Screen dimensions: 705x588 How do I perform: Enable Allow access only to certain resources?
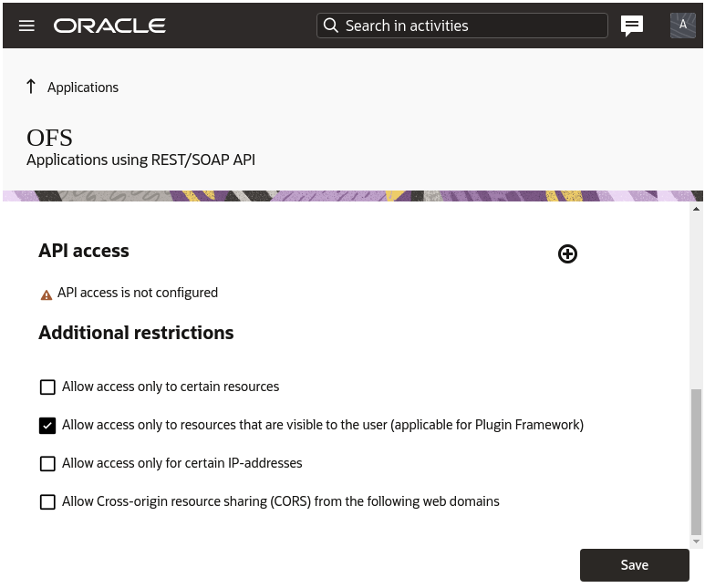pyautogui.click(x=47, y=387)
